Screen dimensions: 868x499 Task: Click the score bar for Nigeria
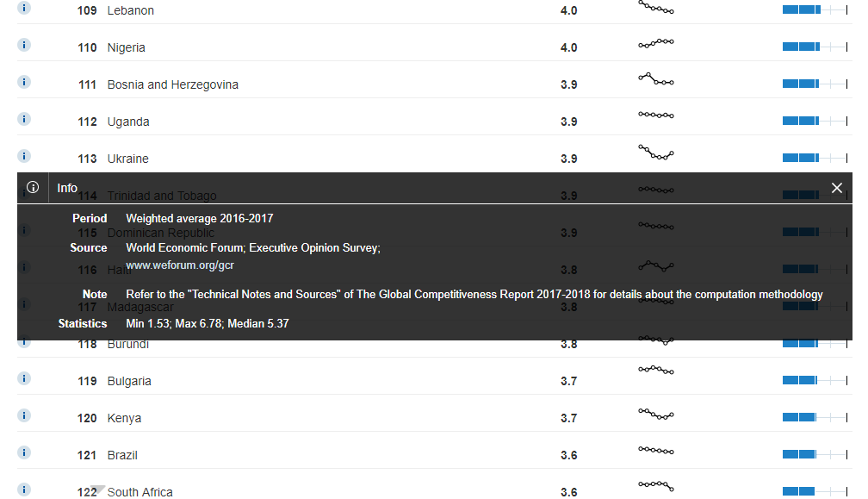pos(813,47)
